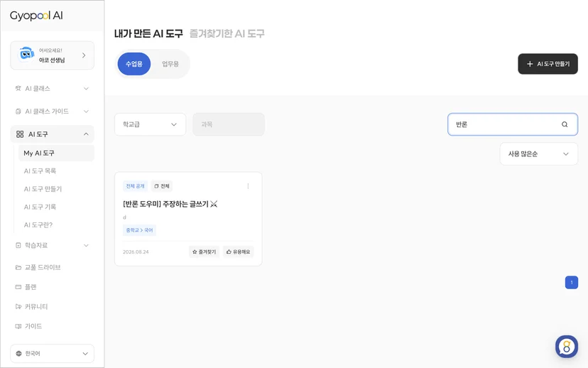
Task: Click the 전체 공개 tag
Action: pyautogui.click(x=135, y=186)
